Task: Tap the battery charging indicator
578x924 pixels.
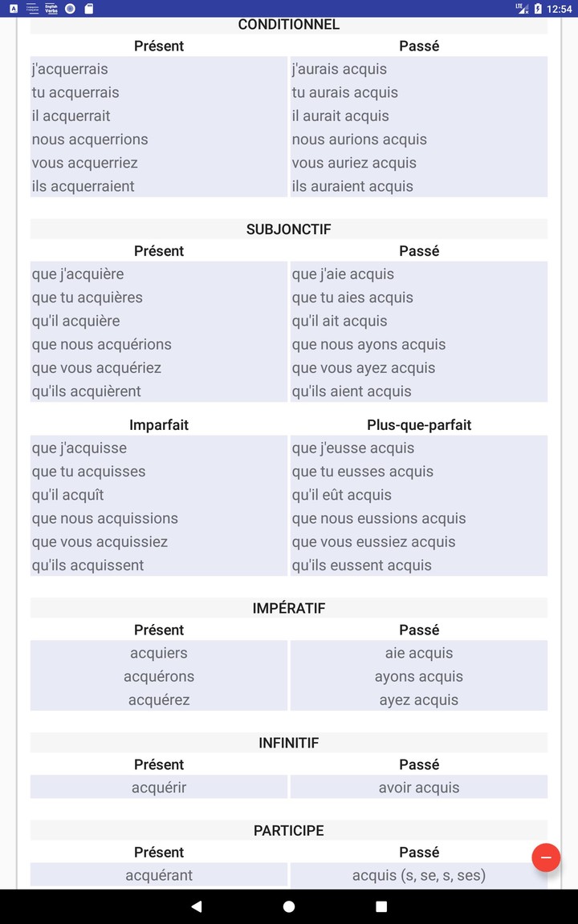Action: [x=539, y=9]
